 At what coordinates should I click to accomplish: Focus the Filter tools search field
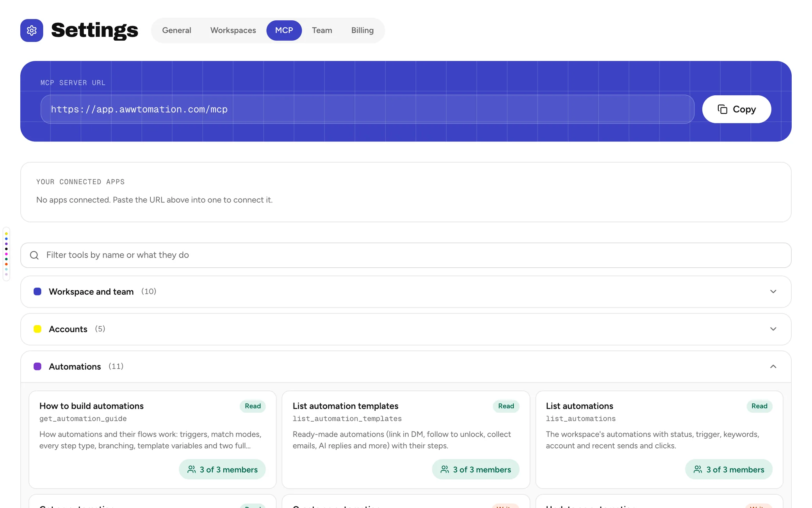coord(406,255)
